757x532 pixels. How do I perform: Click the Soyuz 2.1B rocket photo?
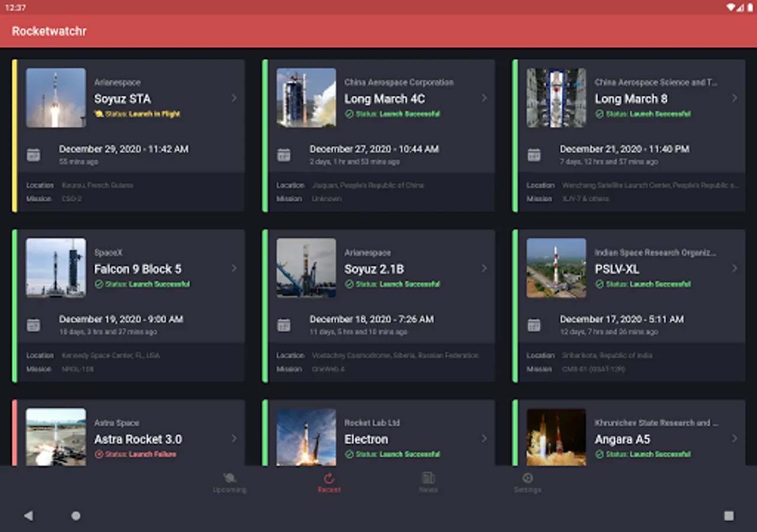(306, 268)
